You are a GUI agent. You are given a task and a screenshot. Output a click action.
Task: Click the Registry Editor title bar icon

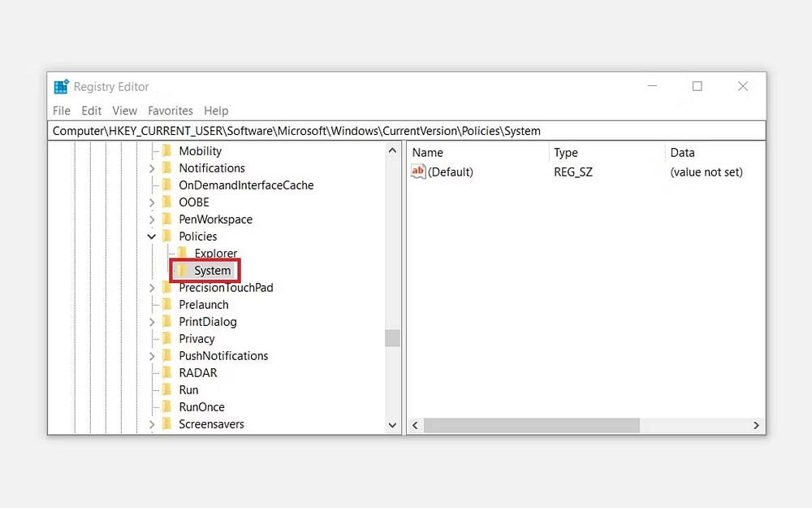(x=61, y=86)
